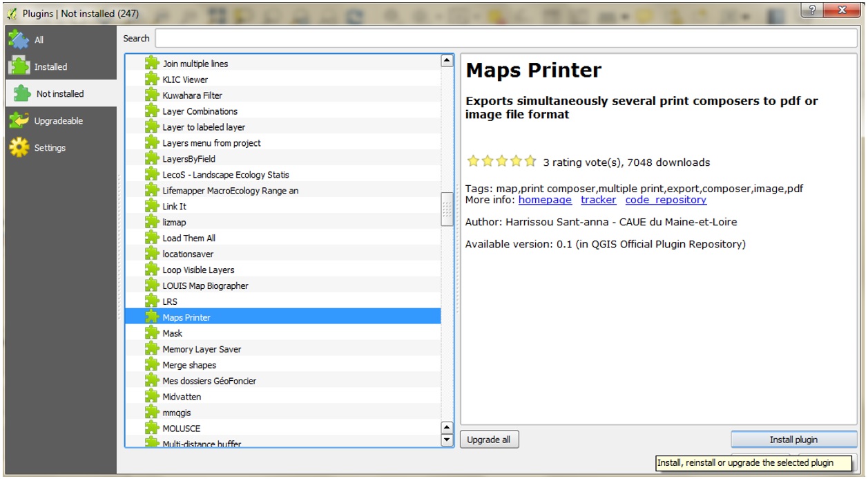The image size is (868, 479).
Task: Open the tracker link
Action: click(598, 200)
